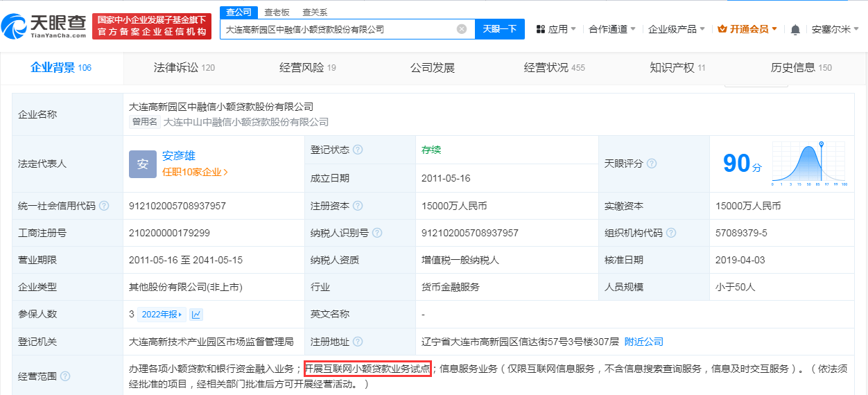Select organization code 57089379-5
The image size is (868, 395).
(741, 233)
